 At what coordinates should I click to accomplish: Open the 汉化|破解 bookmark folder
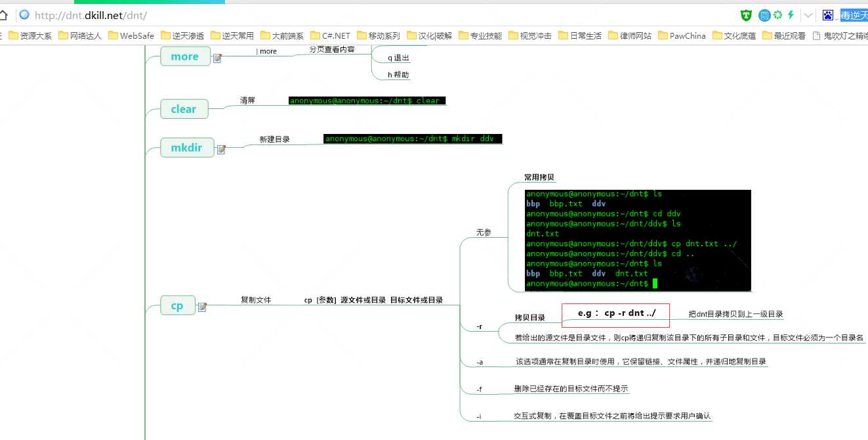pyautogui.click(x=430, y=35)
